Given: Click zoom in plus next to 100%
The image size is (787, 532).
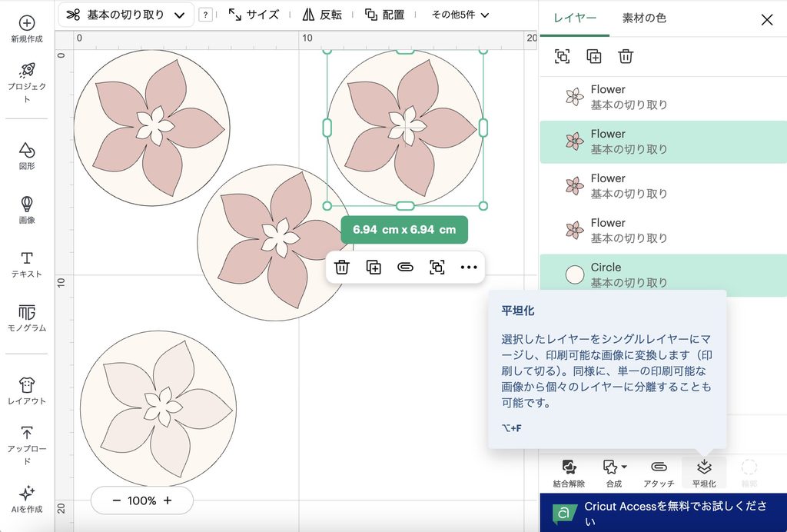Looking at the screenshot, I should 168,500.
